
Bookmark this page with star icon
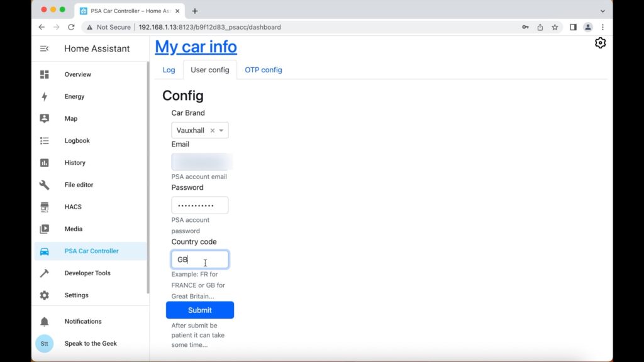[555, 27]
